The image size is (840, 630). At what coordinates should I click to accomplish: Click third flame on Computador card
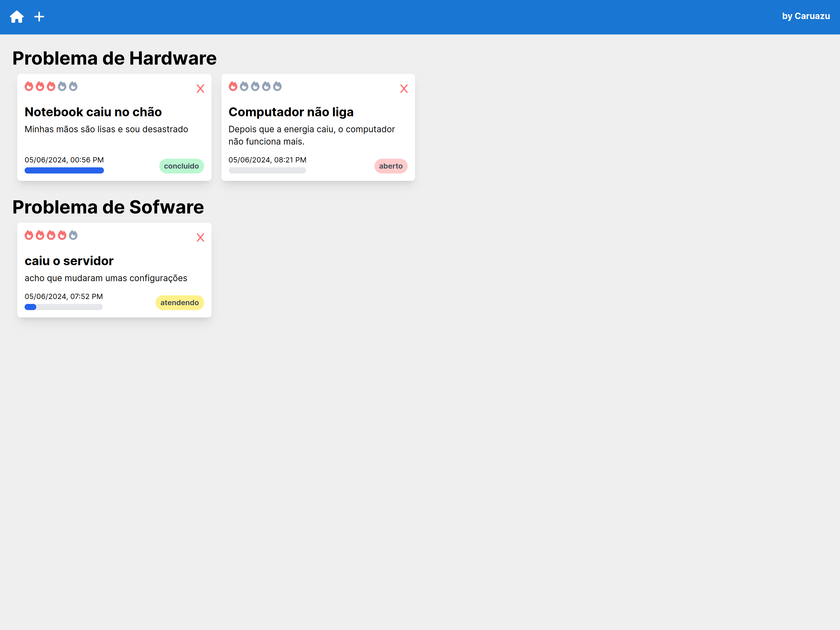point(255,86)
